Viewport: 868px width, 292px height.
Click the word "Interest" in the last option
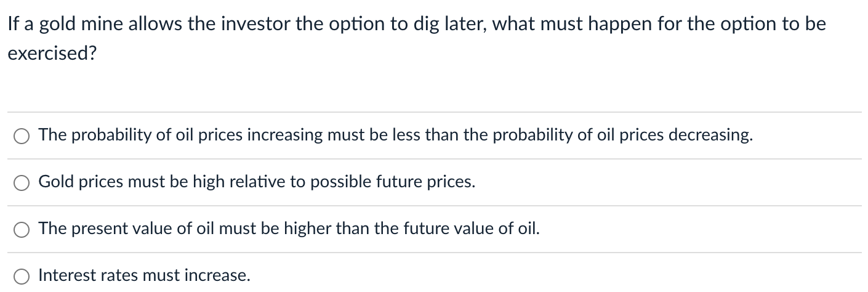click(x=65, y=275)
